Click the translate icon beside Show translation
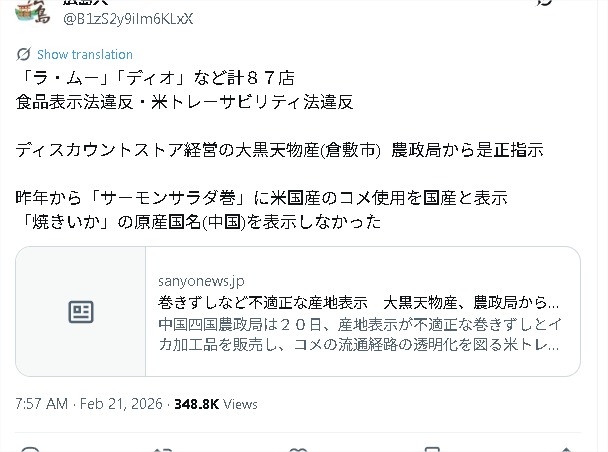 pos(23,54)
